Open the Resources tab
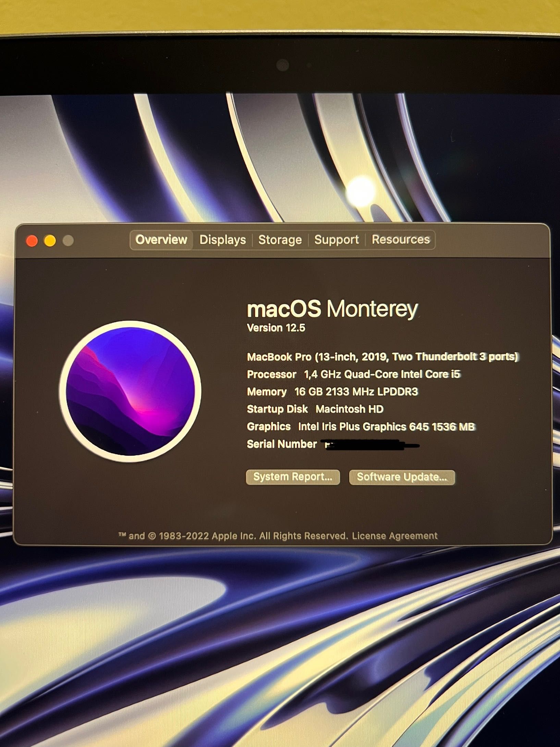 401,240
